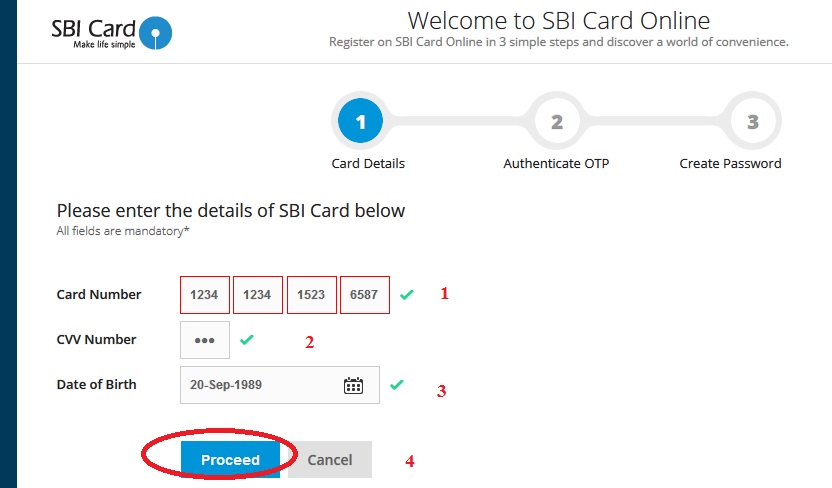Click green checkmark beside CVV Number

pos(247,340)
